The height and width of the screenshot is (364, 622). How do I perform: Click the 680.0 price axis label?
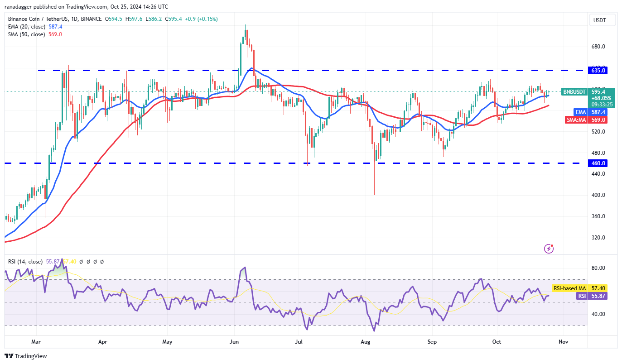tap(598, 47)
